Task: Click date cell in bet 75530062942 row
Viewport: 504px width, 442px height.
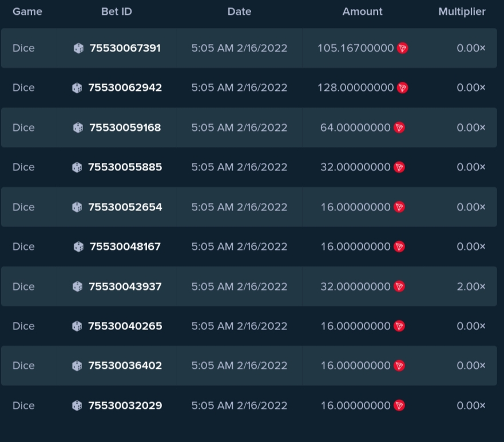Action: pos(240,87)
